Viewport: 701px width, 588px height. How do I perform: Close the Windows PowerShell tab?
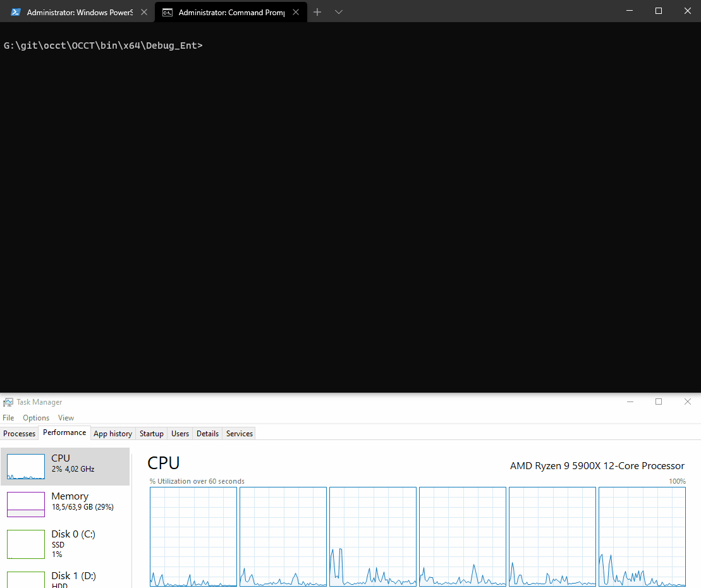point(143,12)
